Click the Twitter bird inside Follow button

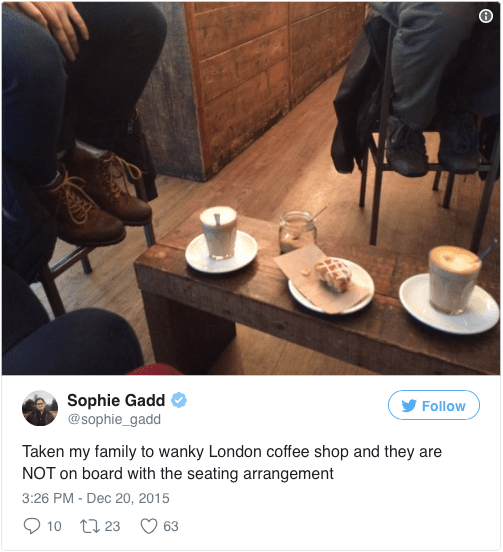(x=409, y=406)
